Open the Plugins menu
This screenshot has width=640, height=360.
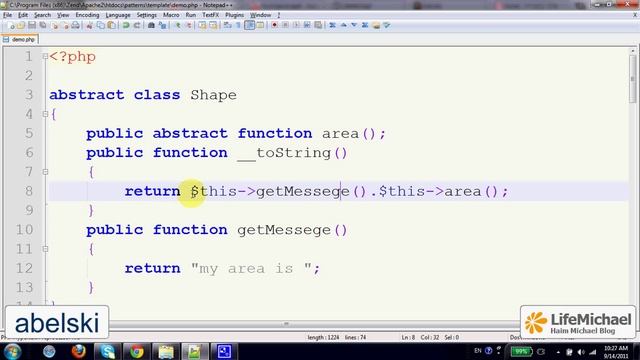pos(234,15)
